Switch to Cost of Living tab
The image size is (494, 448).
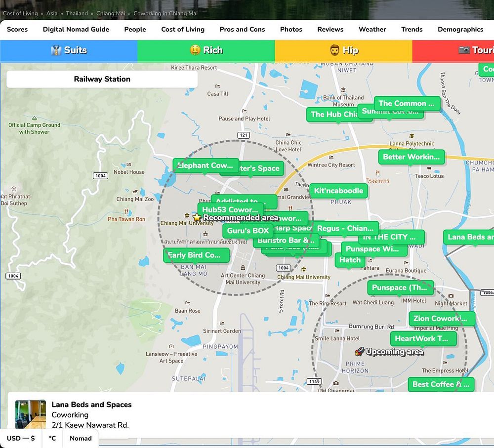click(x=183, y=29)
